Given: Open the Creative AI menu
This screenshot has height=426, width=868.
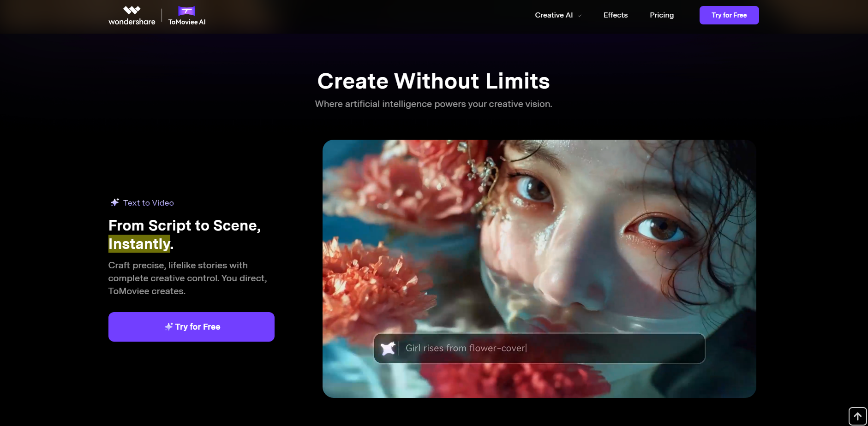Looking at the screenshot, I should (x=554, y=15).
